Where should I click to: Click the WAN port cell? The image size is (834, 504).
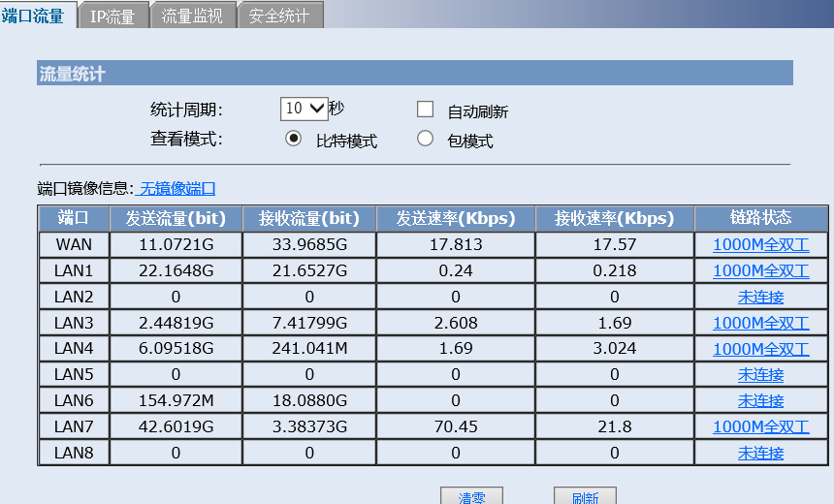pyautogui.click(x=74, y=244)
